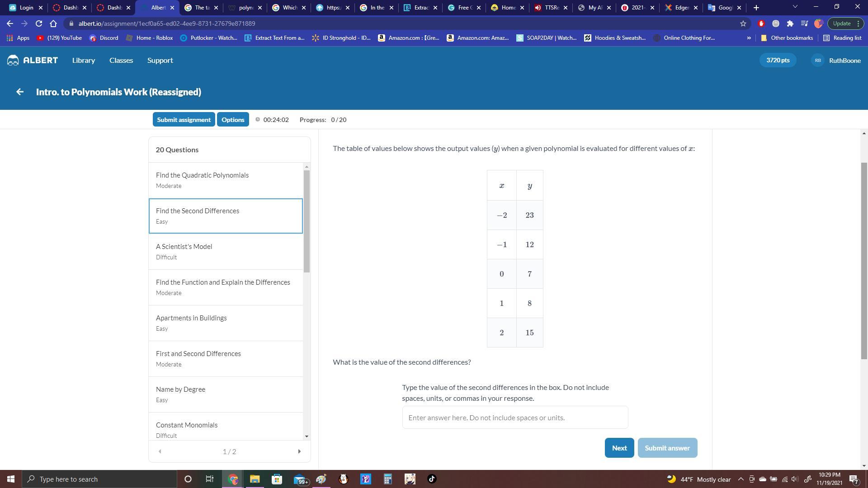Open the RB user avatar icon
The image size is (868, 488).
[x=817, y=60]
